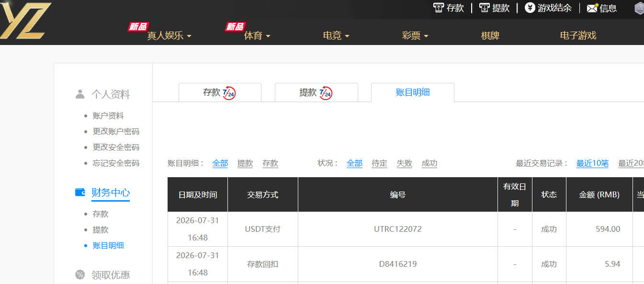
Task: Open the 电竞 dropdown menu
Action: [x=336, y=35]
